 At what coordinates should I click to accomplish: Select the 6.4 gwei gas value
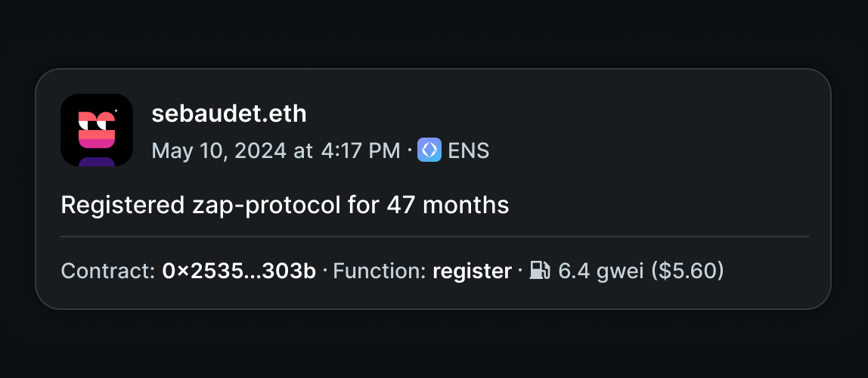(x=600, y=271)
